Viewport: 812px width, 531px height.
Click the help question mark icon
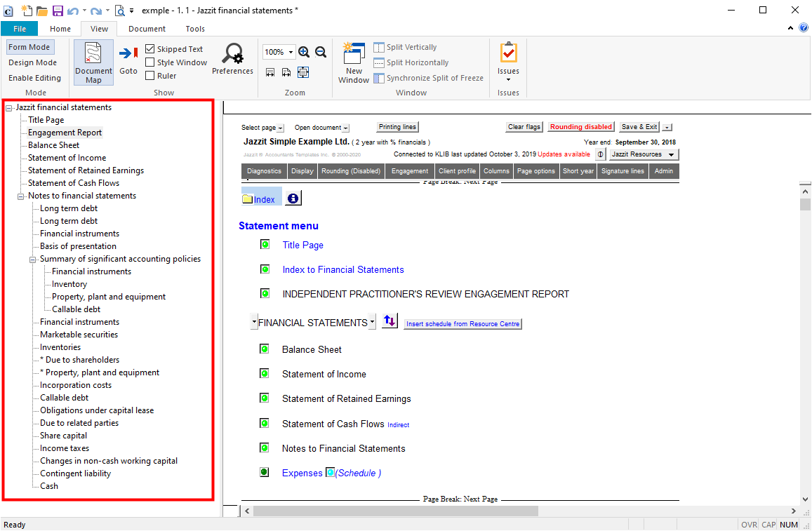pyautogui.click(x=804, y=27)
